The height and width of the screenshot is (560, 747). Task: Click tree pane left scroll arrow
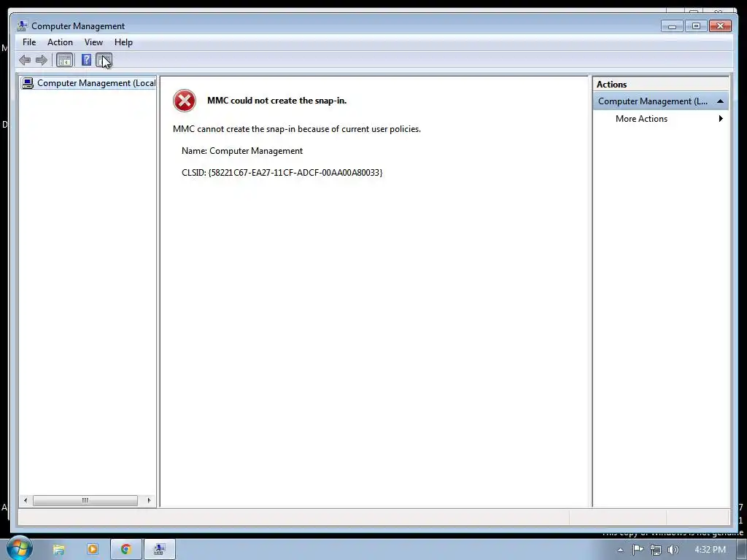pyautogui.click(x=26, y=500)
